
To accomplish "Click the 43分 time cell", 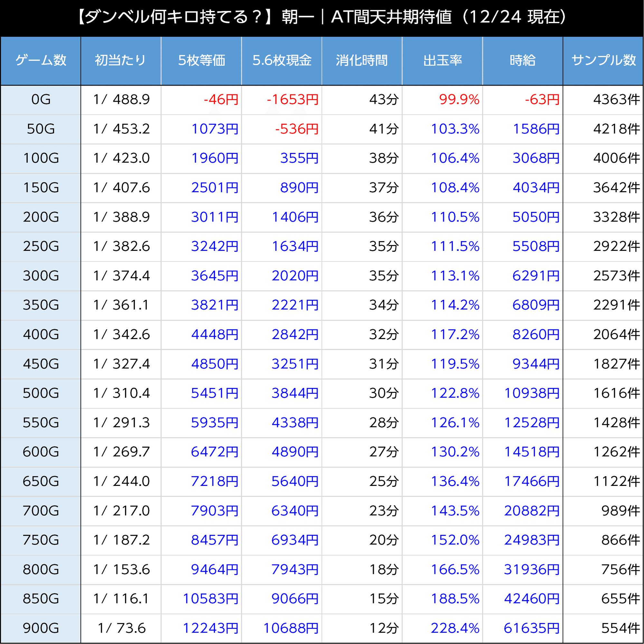I will [362, 100].
